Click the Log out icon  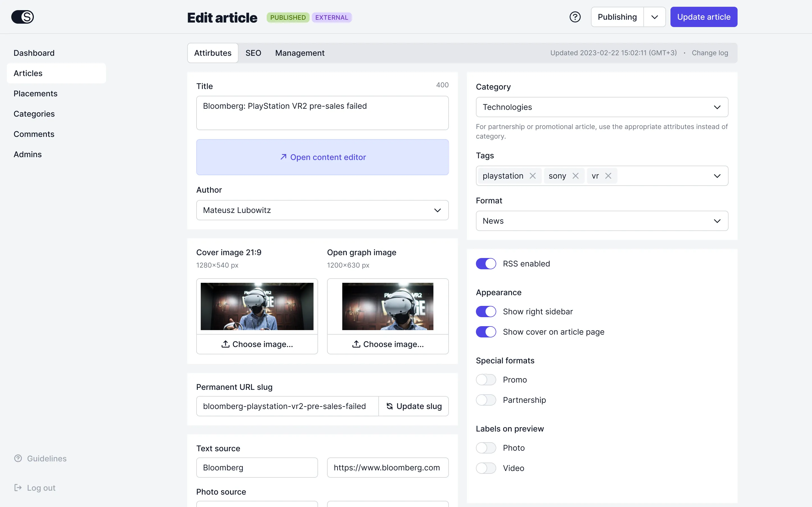tap(18, 488)
